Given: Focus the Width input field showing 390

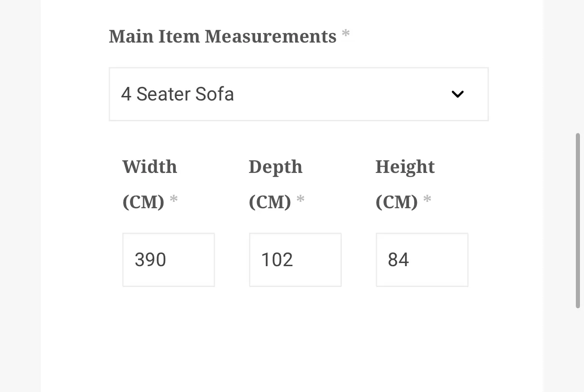Looking at the screenshot, I should pyautogui.click(x=168, y=260).
